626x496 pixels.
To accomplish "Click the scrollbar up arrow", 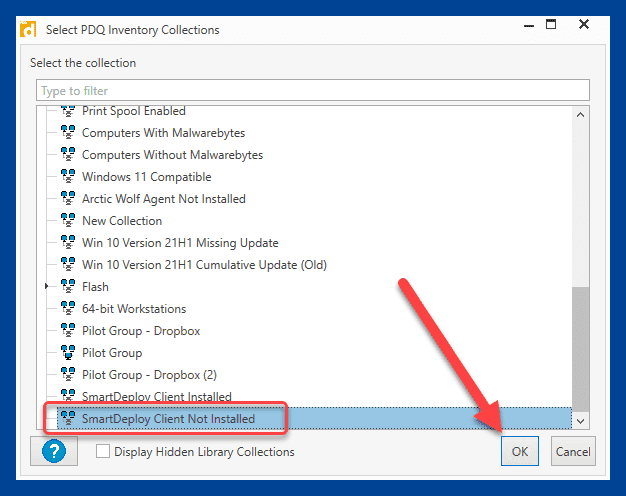I will [580, 115].
